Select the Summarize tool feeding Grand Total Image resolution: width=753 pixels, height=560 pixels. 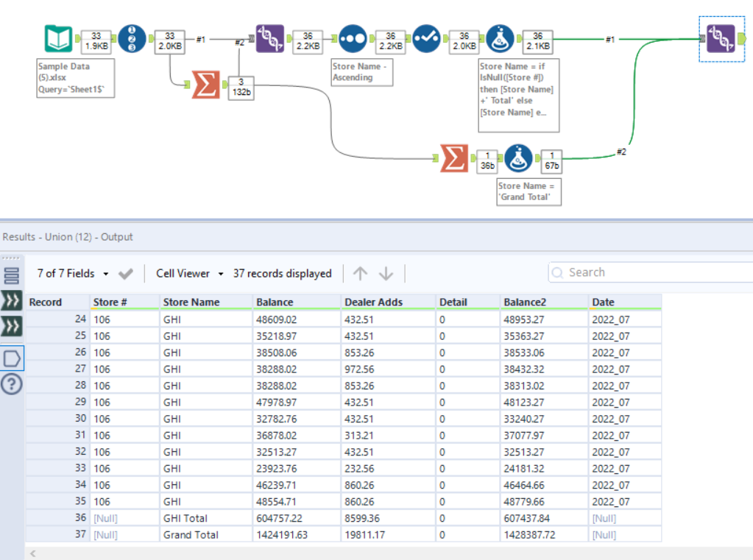point(453,157)
